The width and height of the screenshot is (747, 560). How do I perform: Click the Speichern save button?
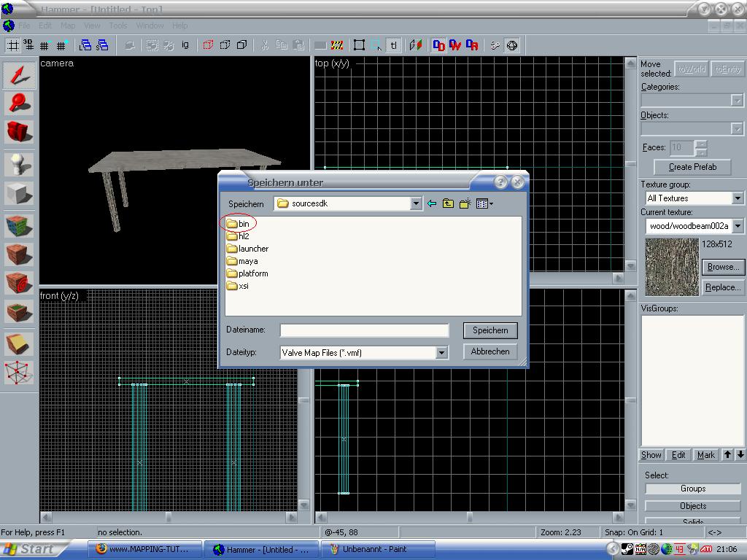pyautogui.click(x=490, y=330)
